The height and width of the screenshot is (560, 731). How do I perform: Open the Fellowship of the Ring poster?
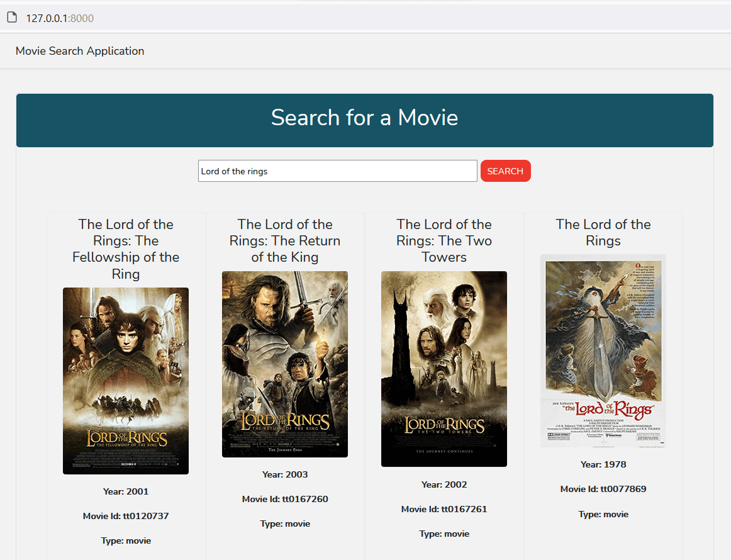126,381
